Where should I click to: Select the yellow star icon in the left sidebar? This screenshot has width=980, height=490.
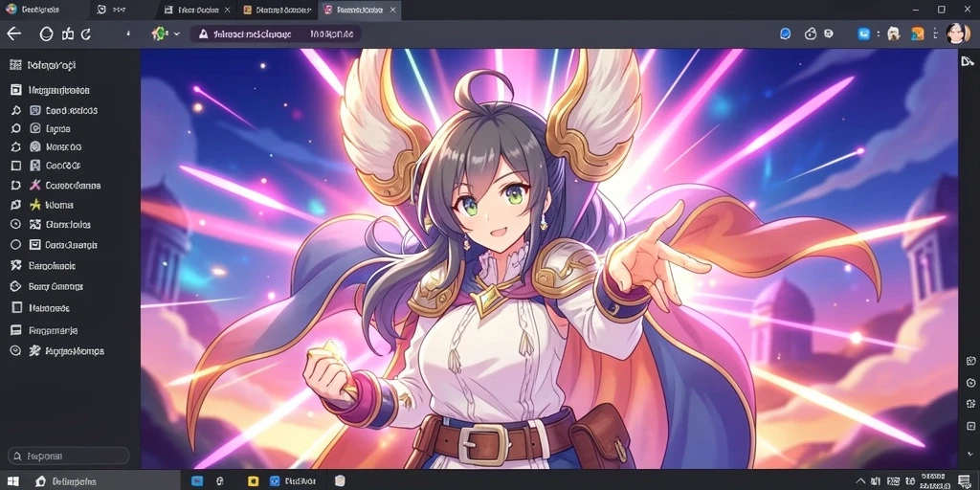pos(35,205)
